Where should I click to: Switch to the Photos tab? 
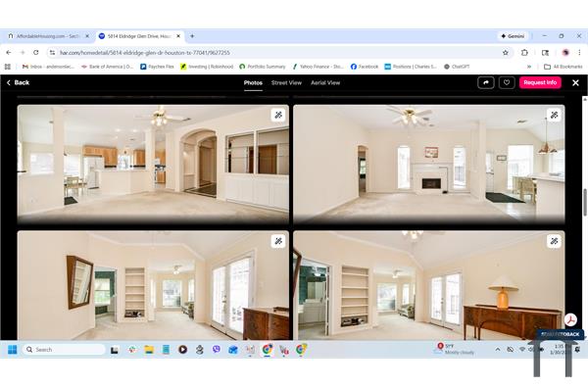(x=253, y=83)
